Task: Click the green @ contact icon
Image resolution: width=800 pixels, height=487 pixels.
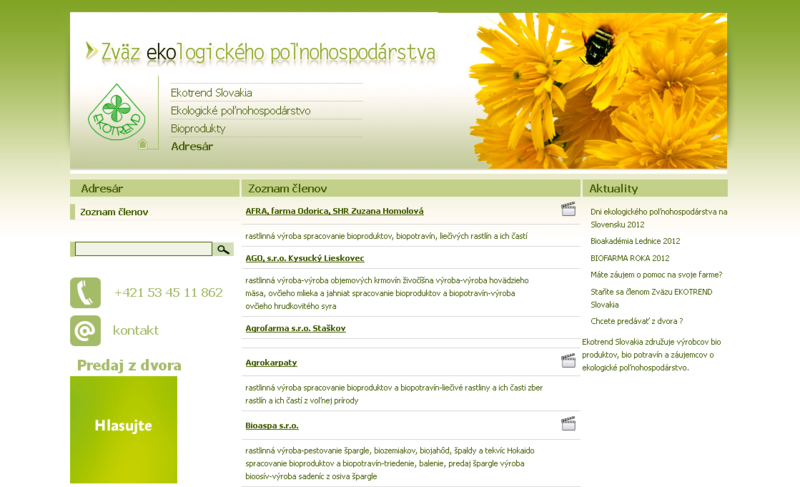Action: coord(85,330)
